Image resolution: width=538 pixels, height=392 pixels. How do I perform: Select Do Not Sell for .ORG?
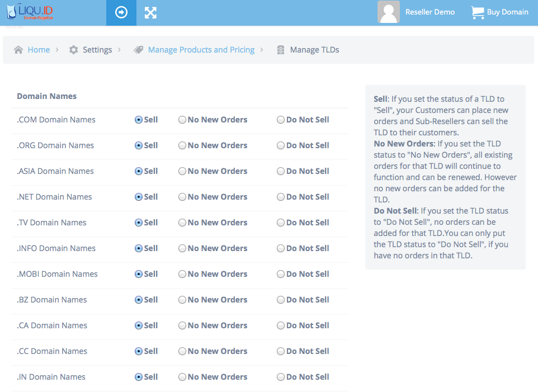click(x=281, y=145)
